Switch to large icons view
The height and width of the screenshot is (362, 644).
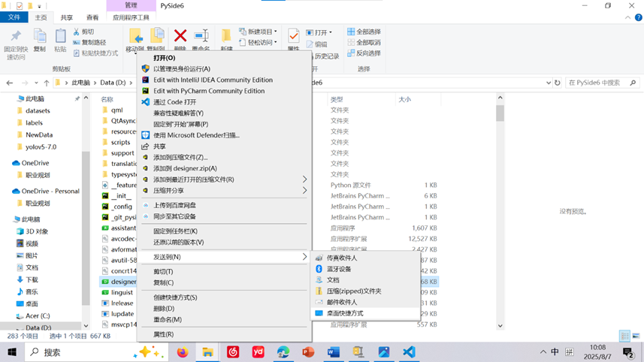point(636,336)
